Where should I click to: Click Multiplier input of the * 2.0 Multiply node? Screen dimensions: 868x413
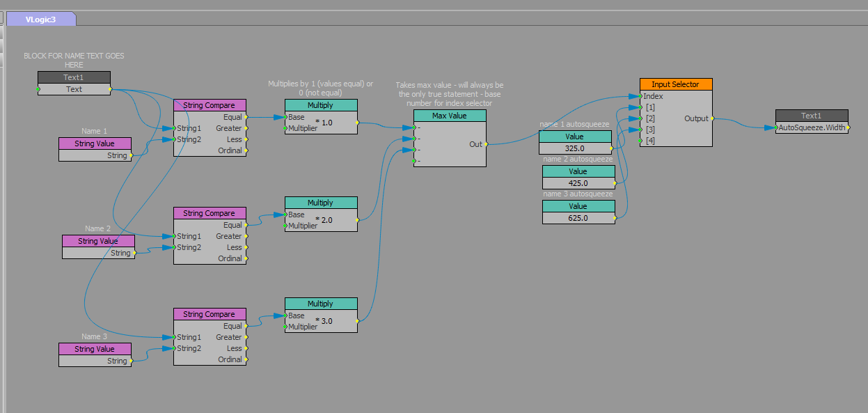pyautogui.click(x=285, y=226)
